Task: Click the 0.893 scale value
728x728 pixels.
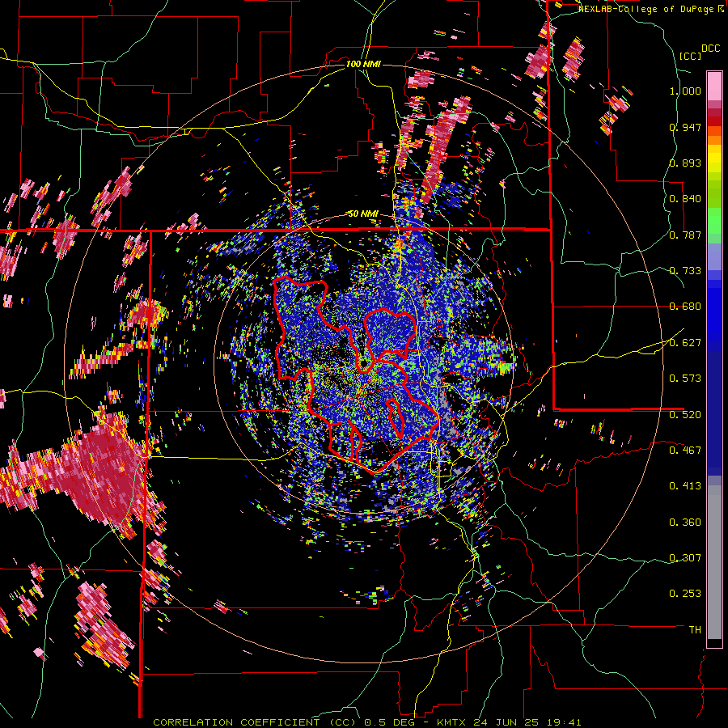Action: coord(685,163)
